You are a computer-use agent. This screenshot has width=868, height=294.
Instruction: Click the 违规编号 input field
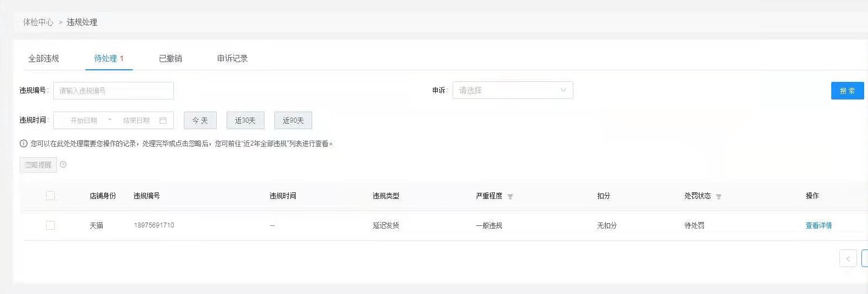[x=114, y=91]
